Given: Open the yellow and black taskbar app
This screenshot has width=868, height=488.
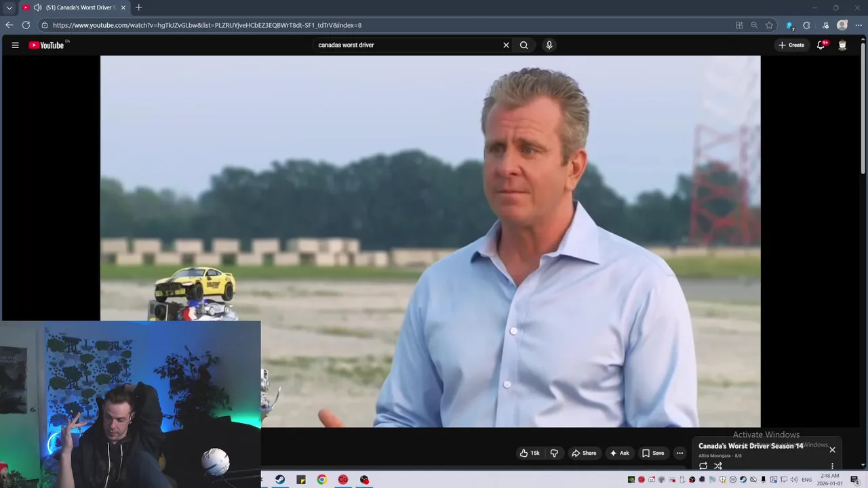Looking at the screenshot, I should 301,480.
